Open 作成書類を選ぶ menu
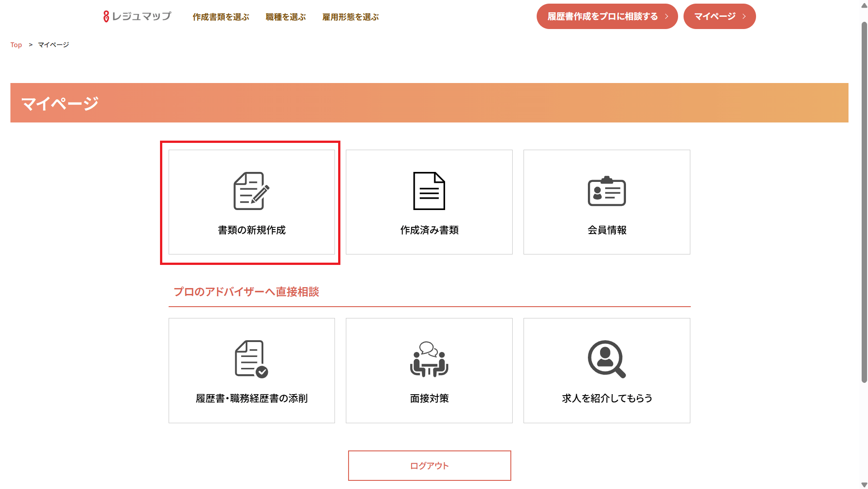The height and width of the screenshot is (489, 868). (221, 17)
